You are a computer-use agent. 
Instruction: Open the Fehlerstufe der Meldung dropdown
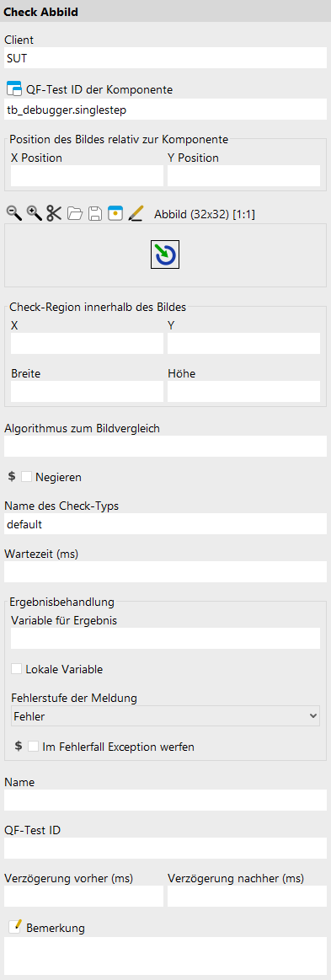(165, 715)
